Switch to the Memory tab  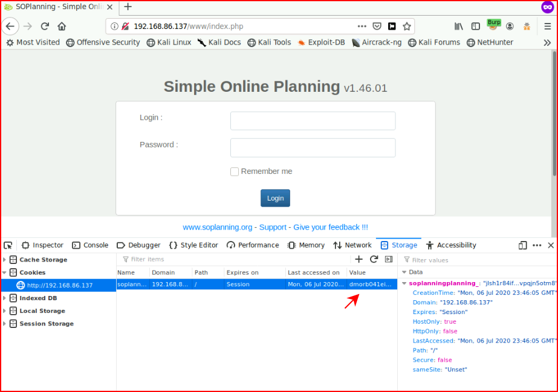pyautogui.click(x=306, y=245)
